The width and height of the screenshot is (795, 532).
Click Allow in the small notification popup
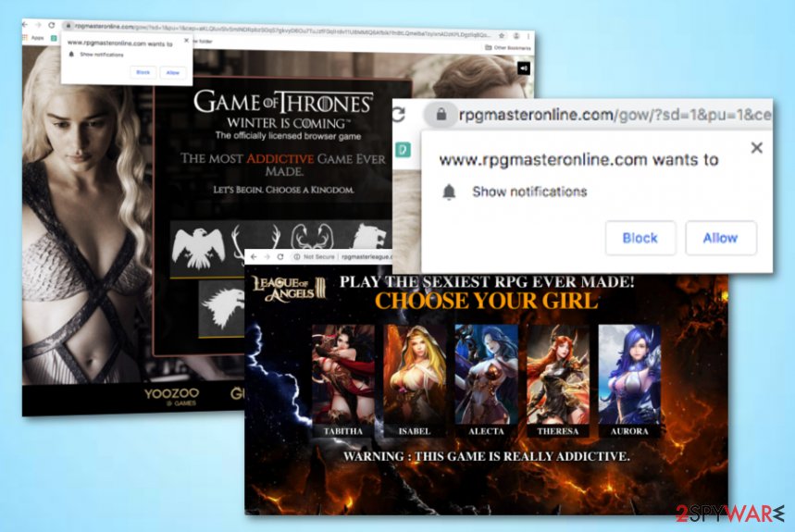(x=173, y=73)
